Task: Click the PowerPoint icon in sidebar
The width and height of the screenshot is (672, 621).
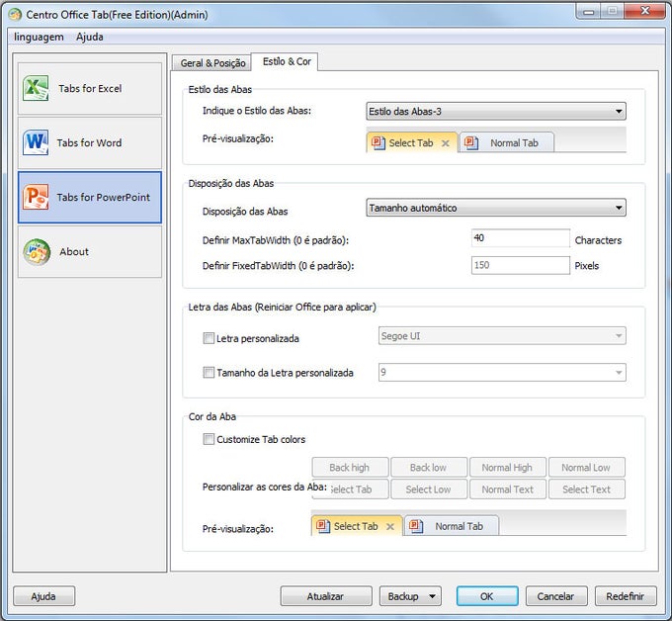Action: (36, 197)
